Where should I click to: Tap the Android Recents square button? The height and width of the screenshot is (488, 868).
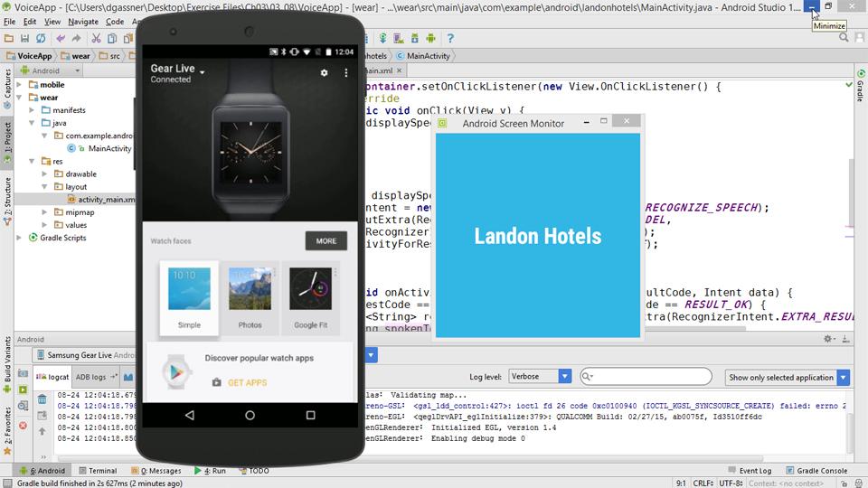click(x=310, y=416)
